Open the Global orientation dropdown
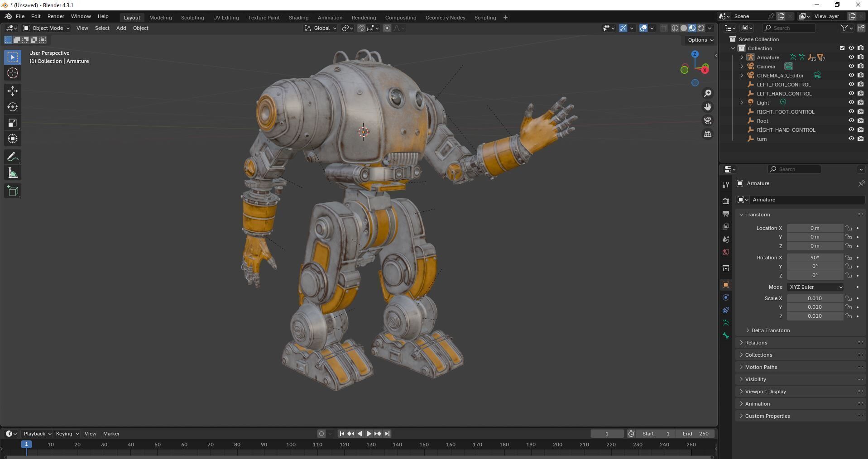Viewport: 868px width, 459px height. tap(321, 28)
